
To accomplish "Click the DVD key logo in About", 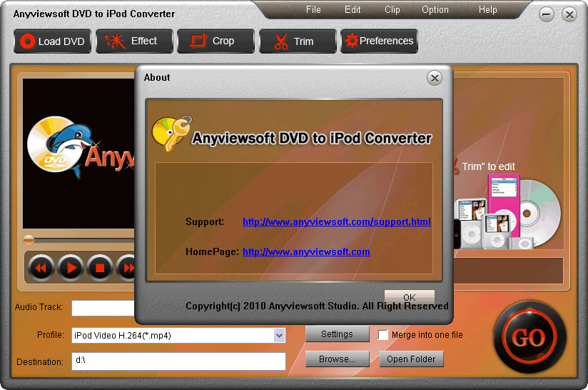I will 172,134.
